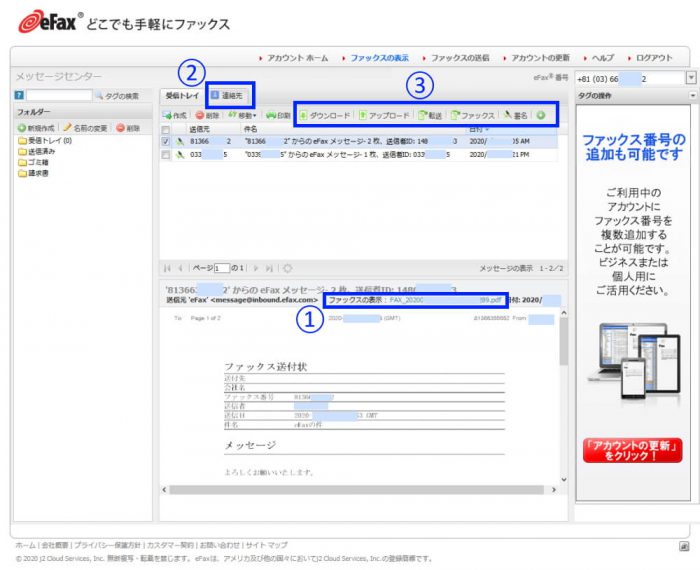This screenshot has height=570, width=700.
Task: Open the ゴミ箱 trash folder
Action: [33, 162]
